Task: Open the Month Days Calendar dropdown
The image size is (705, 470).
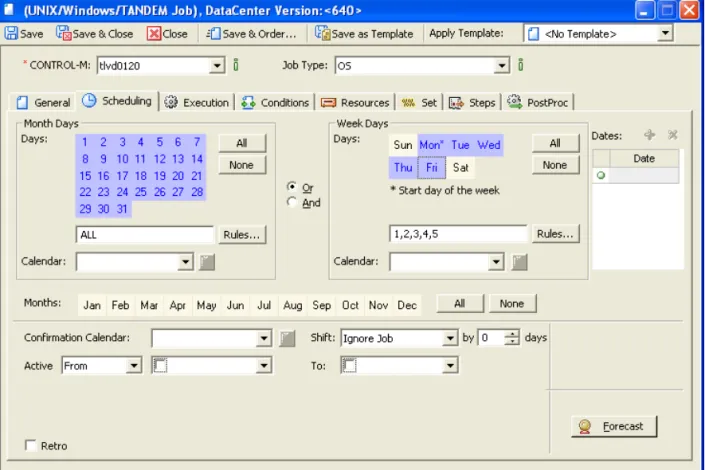Action: (185, 262)
